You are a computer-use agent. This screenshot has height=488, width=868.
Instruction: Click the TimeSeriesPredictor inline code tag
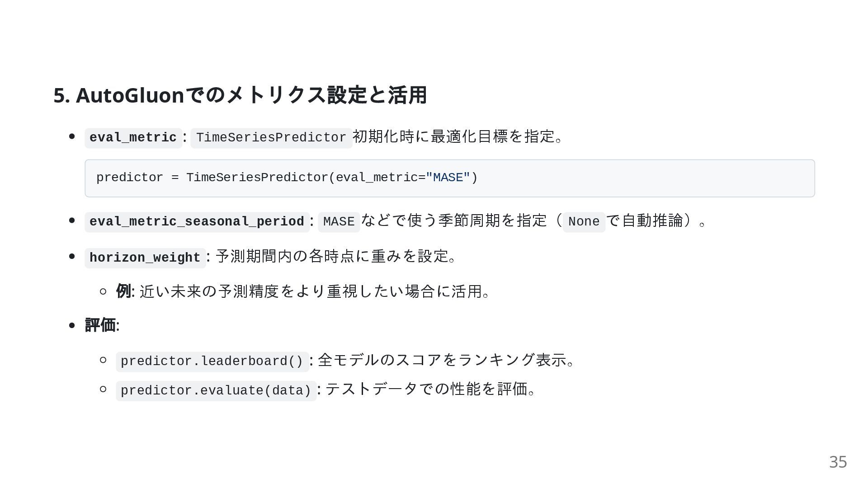point(271,138)
